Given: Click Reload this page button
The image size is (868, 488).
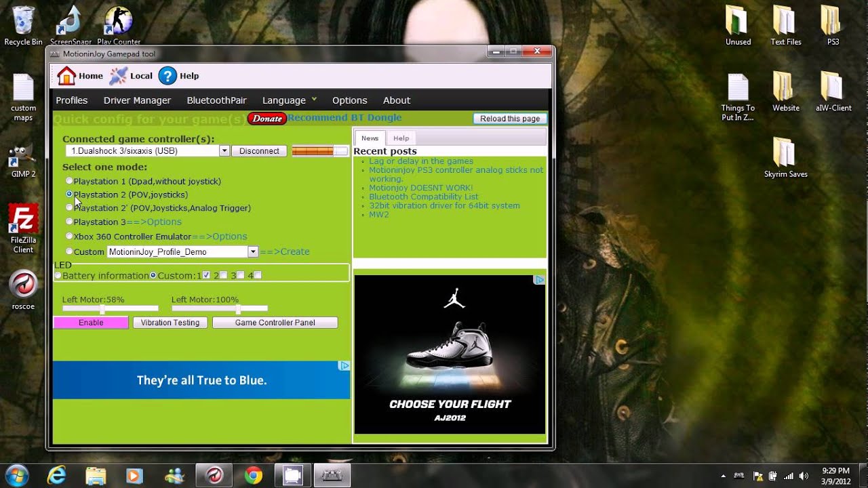Looking at the screenshot, I should 510,119.
